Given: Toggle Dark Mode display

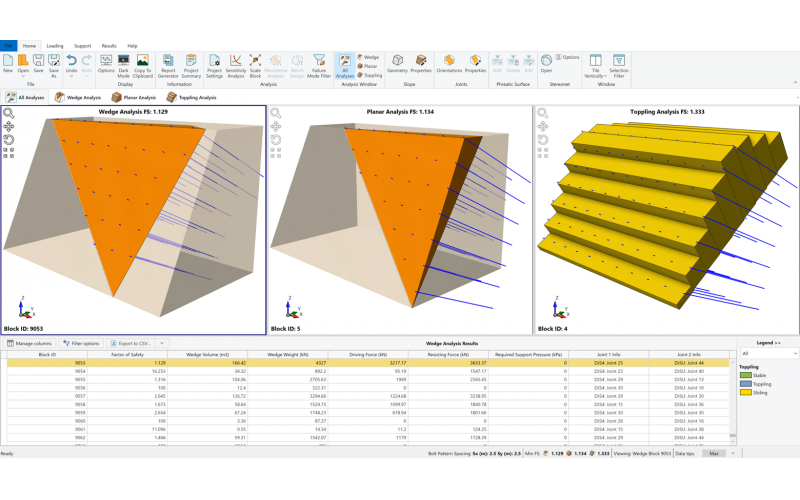Looking at the screenshot, I should pyautogui.click(x=124, y=64).
